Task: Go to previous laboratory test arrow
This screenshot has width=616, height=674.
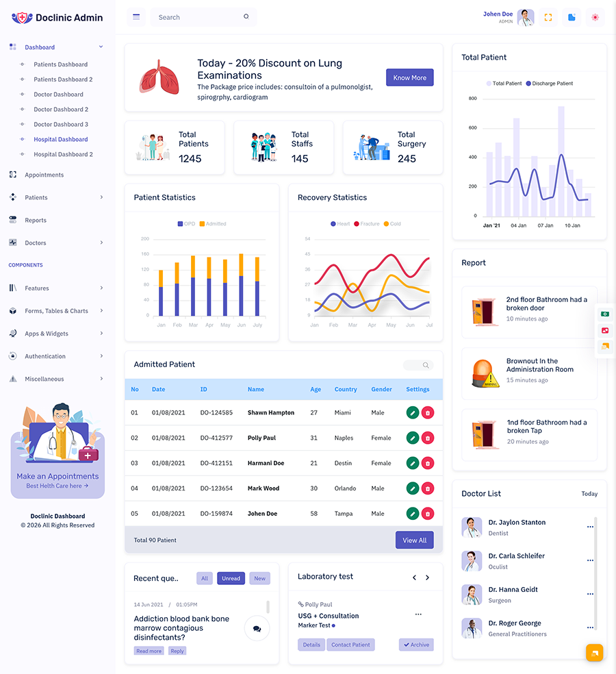Action: [x=414, y=577]
